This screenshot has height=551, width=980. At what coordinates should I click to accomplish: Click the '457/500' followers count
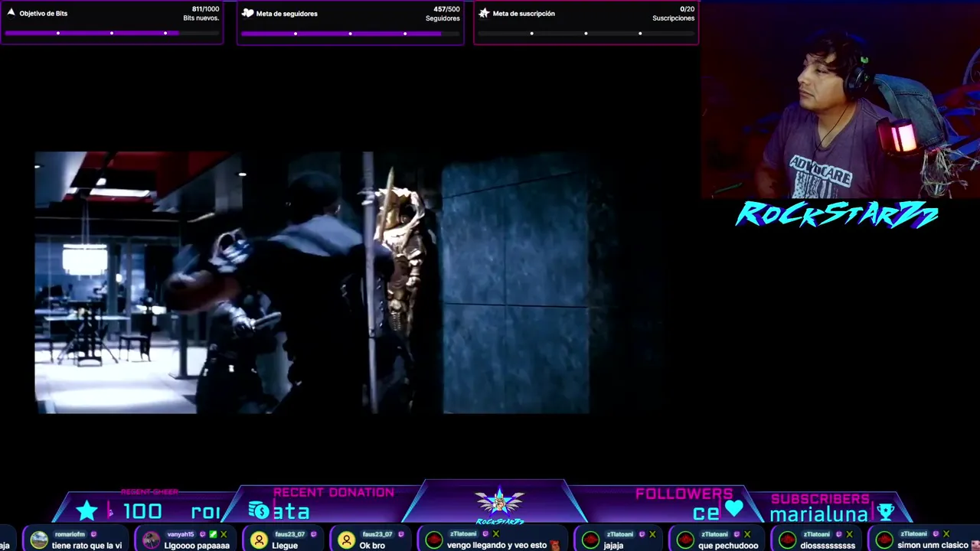click(x=446, y=9)
